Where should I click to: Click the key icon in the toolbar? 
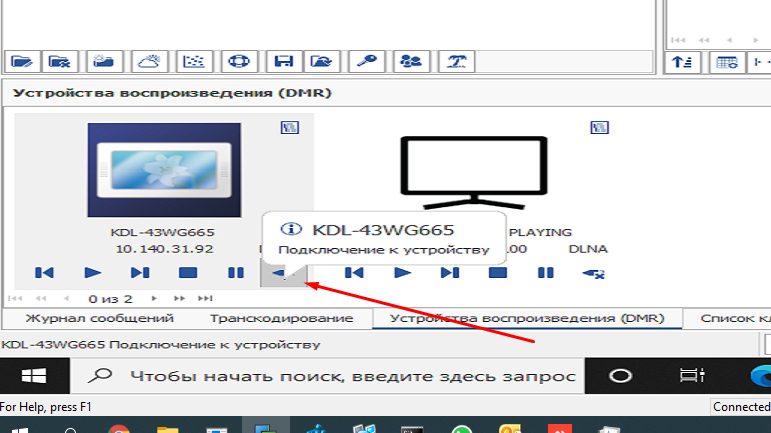tap(367, 61)
